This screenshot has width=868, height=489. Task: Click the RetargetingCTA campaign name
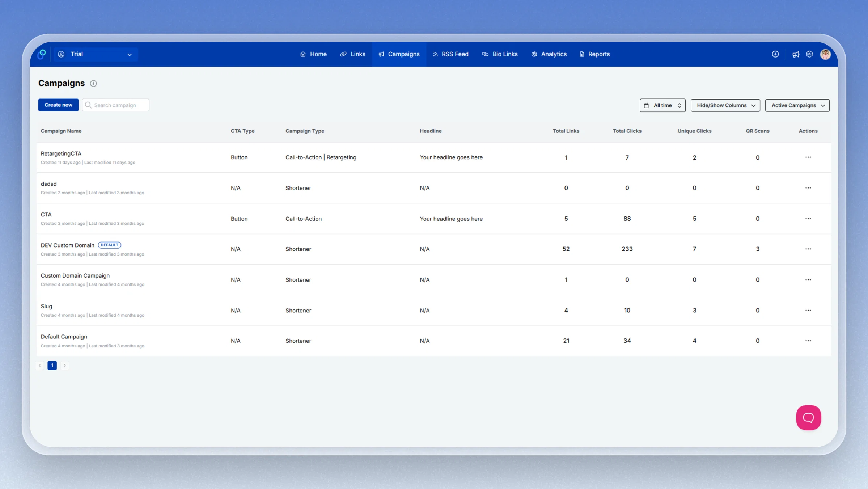point(61,153)
